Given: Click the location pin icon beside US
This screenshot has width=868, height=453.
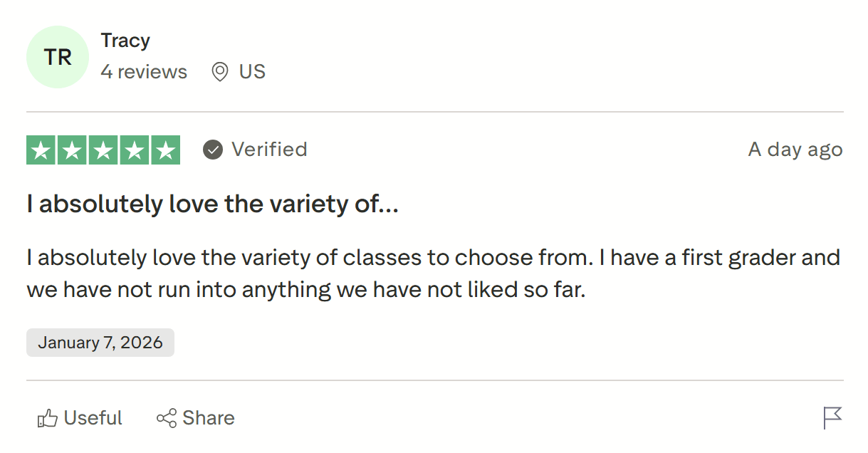Looking at the screenshot, I should pyautogui.click(x=221, y=71).
